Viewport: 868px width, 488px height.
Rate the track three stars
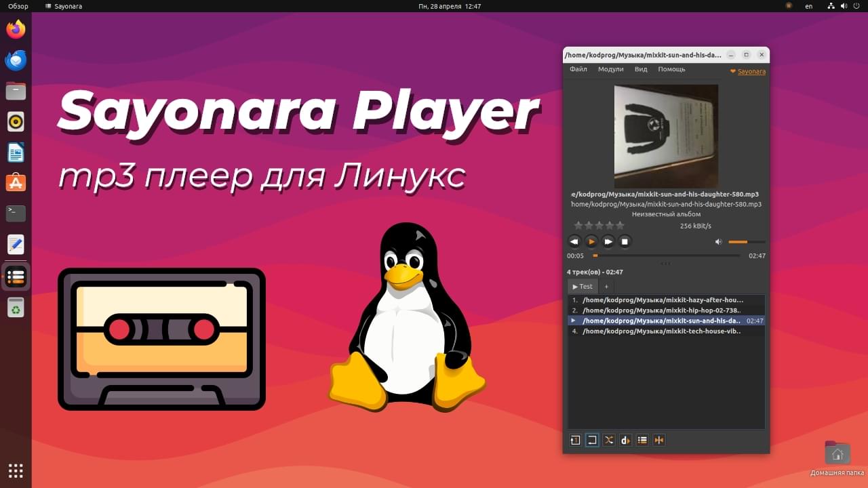pos(599,226)
